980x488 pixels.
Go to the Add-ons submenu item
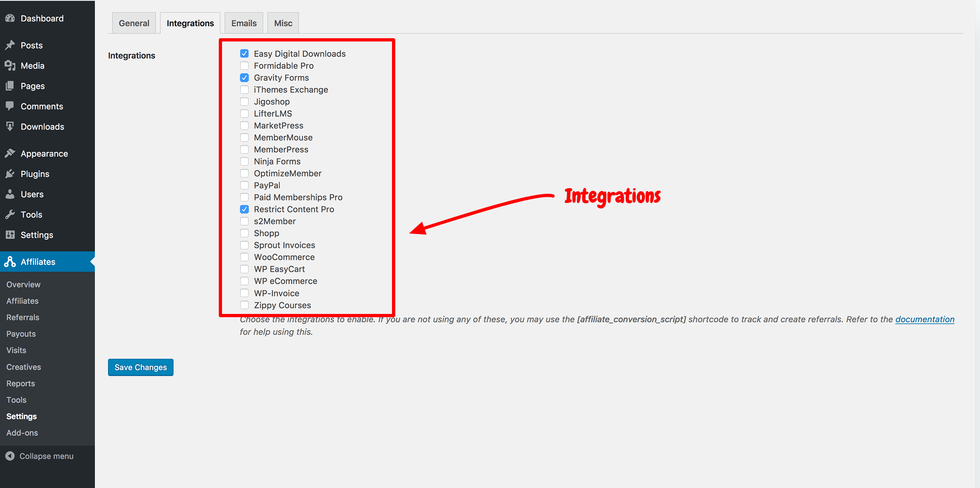(x=22, y=433)
